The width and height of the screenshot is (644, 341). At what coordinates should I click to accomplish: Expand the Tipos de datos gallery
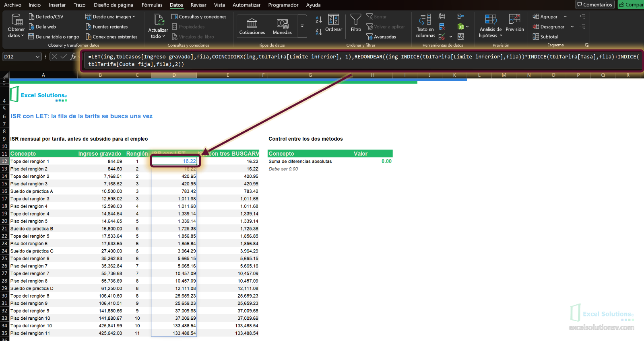[302, 26]
